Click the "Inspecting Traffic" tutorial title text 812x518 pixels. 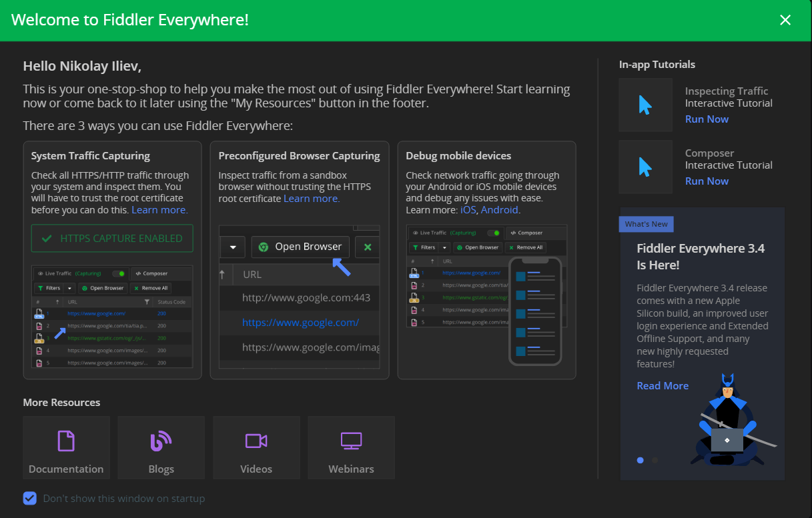[x=727, y=91]
